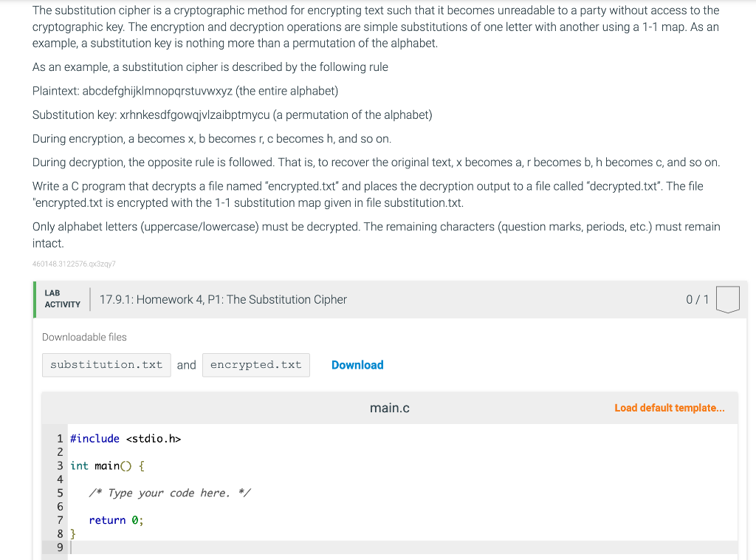This screenshot has height=560, width=756.
Task: Click the LAB ACTIVITY label
Action: [62, 298]
